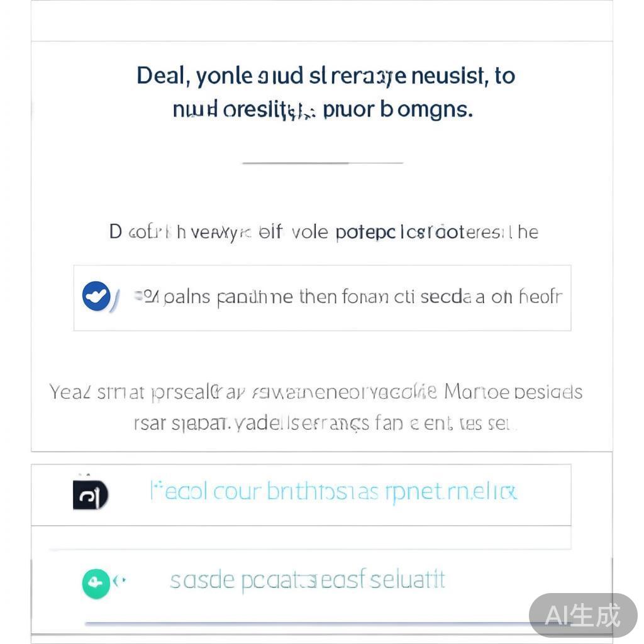The width and height of the screenshot is (644, 644).
Task: Click the word 'heofr' ending the checkbox row
Action: point(540,297)
